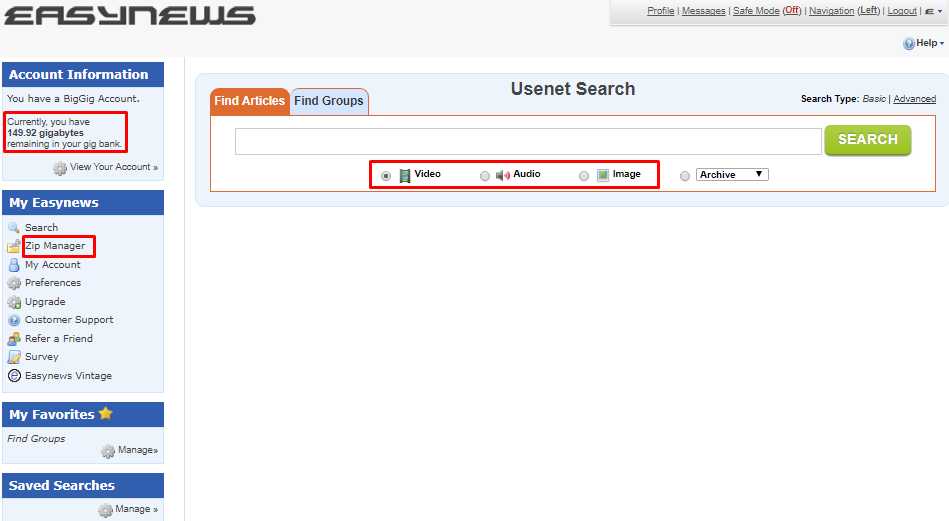Image resolution: width=949 pixels, height=521 pixels.
Task: Click the Refer a Friend icon
Action: (14, 339)
